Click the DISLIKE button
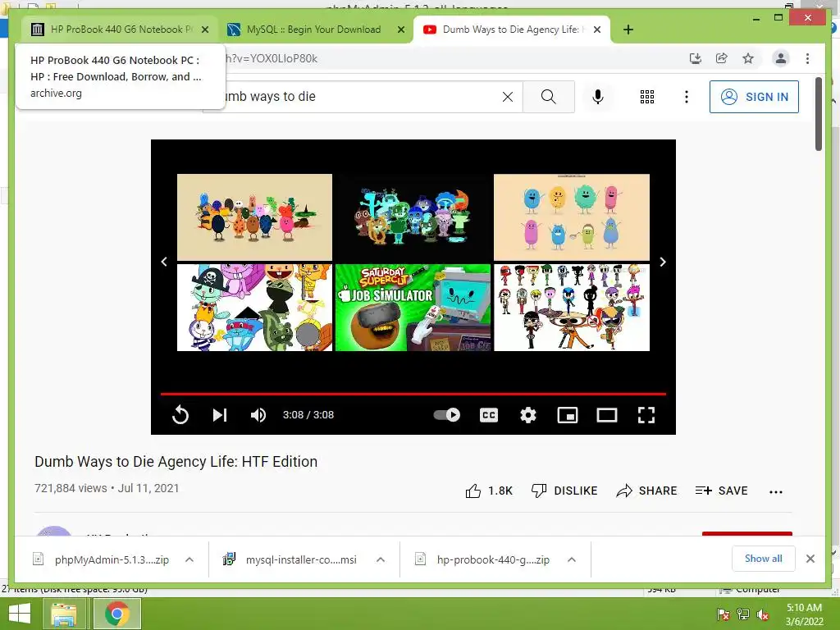This screenshot has width=840, height=630. tap(564, 491)
